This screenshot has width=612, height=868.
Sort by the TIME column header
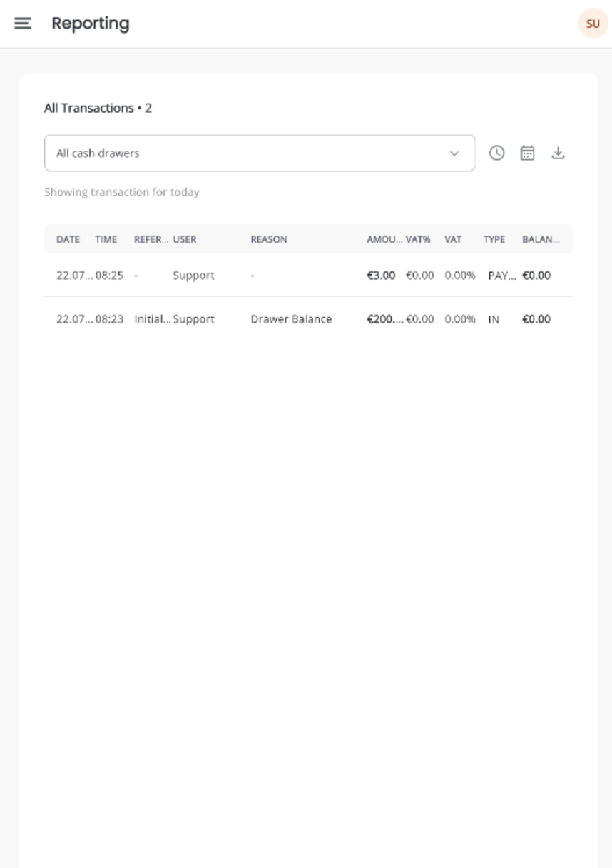pyautogui.click(x=106, y=239)
